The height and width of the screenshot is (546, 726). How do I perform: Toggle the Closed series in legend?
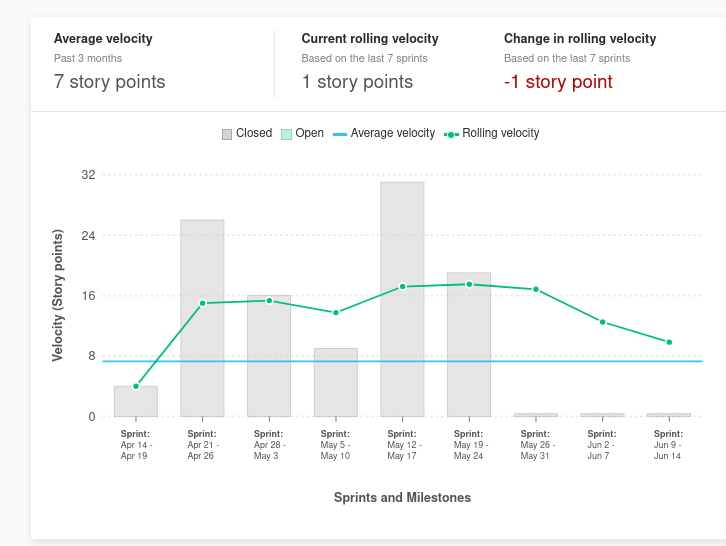point(253,133)
